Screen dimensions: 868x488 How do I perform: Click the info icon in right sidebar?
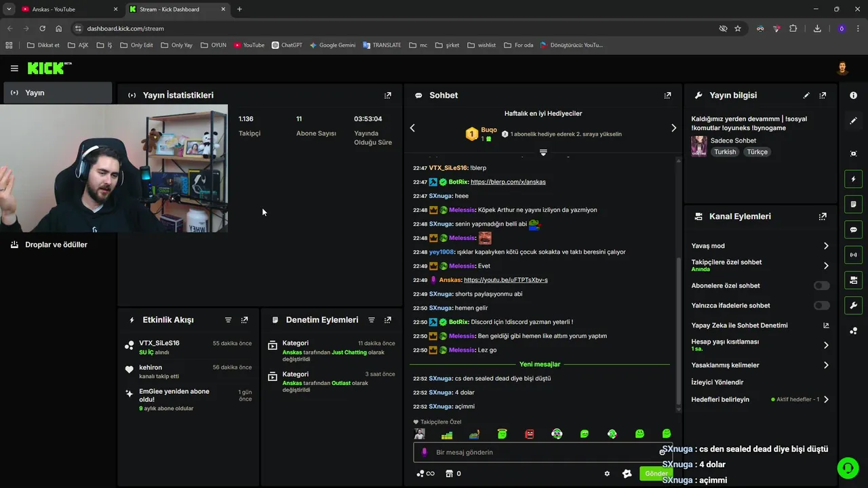click(853, 96)
